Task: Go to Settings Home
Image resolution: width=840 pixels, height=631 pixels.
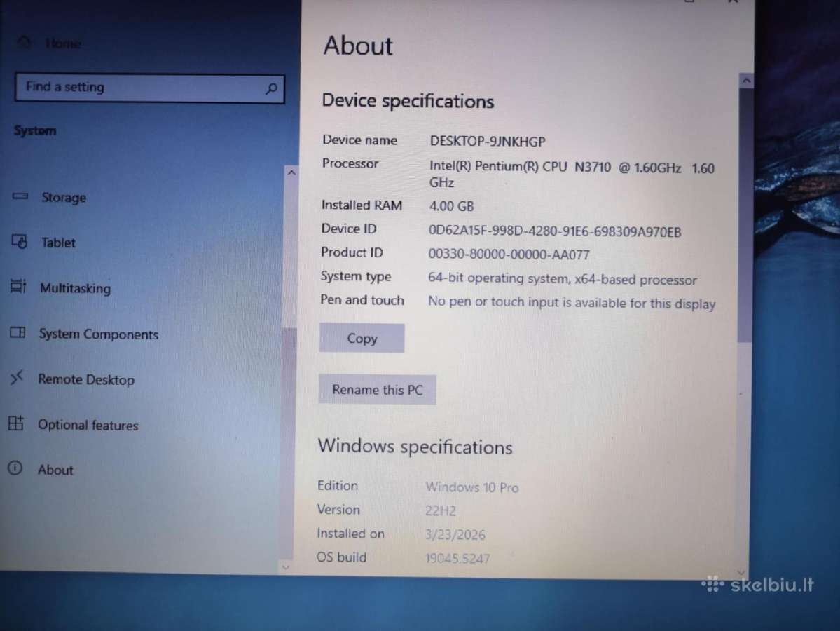Action: click(x=63, y=43)
